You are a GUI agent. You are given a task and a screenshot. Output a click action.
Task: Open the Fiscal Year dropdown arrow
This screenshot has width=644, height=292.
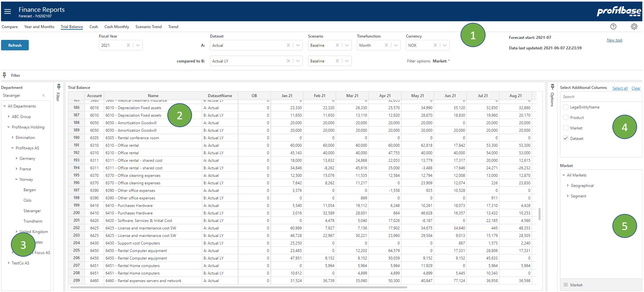pyautogui.click(x=138, y=45)
